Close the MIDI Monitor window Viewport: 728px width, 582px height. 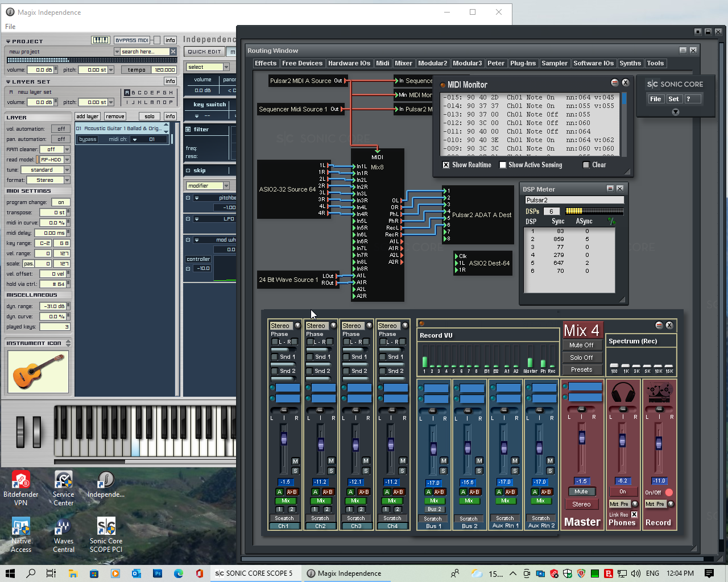625,82
